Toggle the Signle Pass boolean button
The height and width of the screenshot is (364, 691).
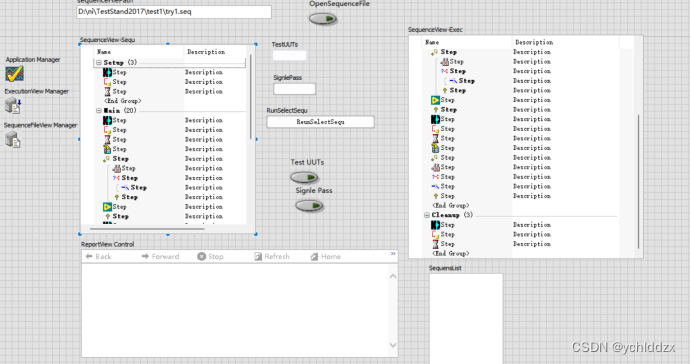coord(309,206)
